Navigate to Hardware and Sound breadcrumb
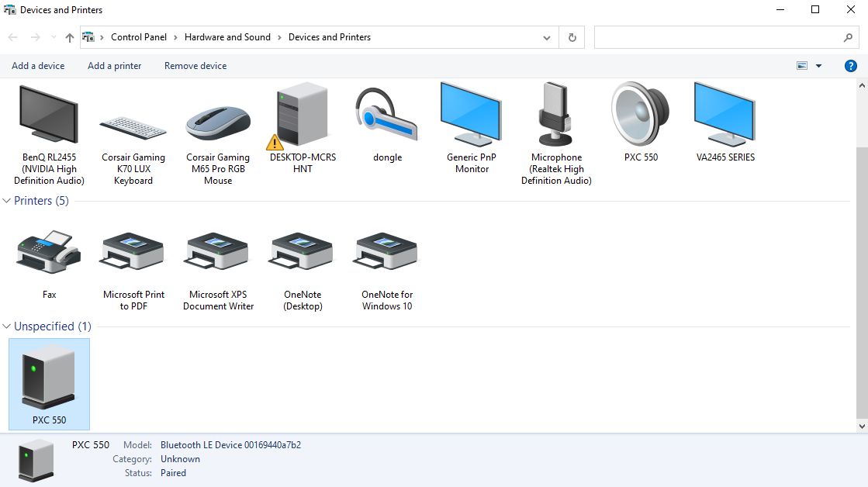 click(x=227, y=37)
